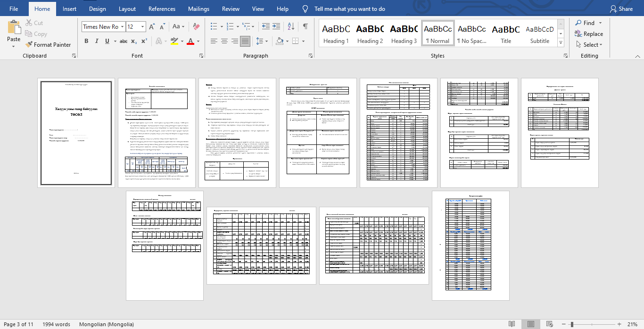Open the Select dropdown in Editing

coord(589,45)
